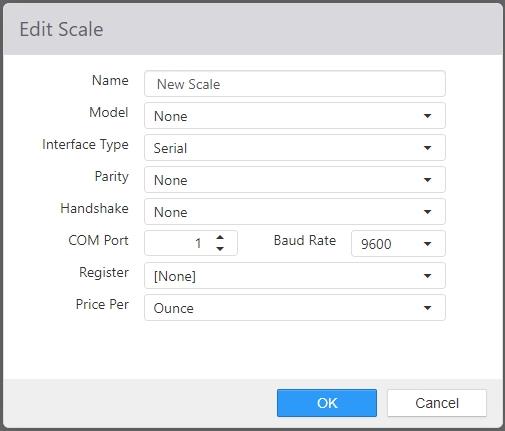
Task: Click the COM Port number field
Action: click(191, 243)
